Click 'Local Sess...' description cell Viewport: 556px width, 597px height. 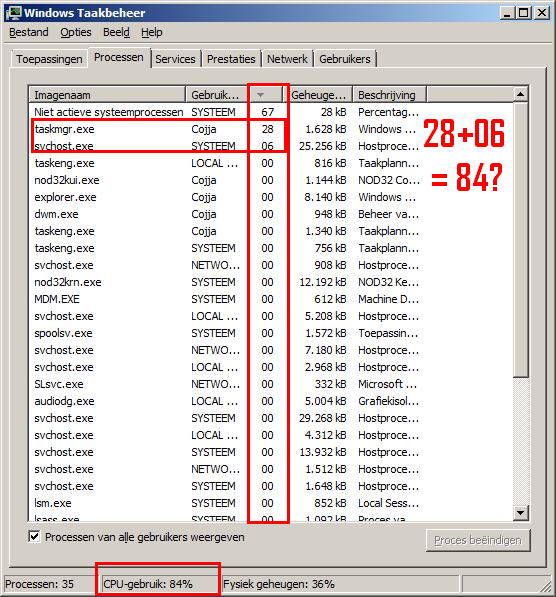tap(388, 503)
